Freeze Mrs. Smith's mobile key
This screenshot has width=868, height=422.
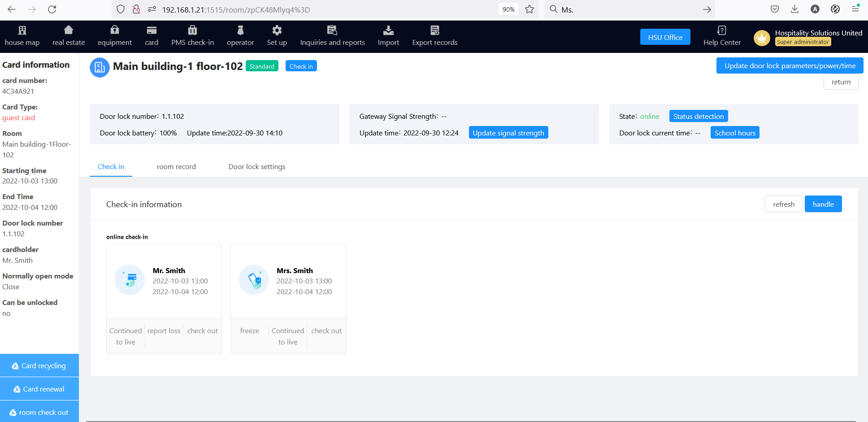(x=249, y=331)
